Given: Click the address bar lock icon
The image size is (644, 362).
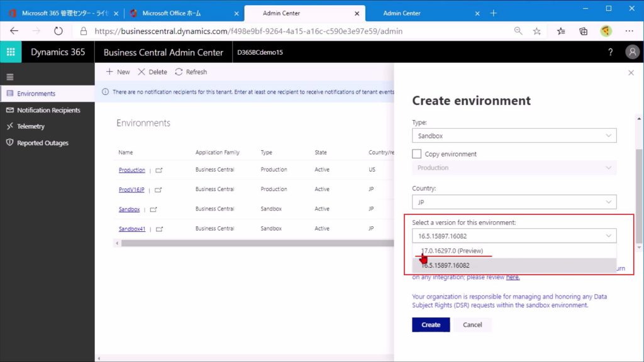Looking at the screenshot, I should (x=84, y=31).
